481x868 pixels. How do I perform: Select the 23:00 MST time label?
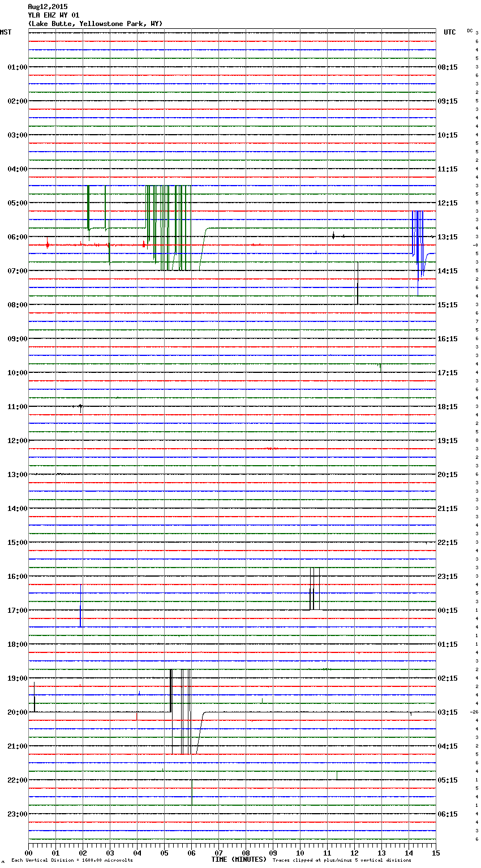click(18, 814)
